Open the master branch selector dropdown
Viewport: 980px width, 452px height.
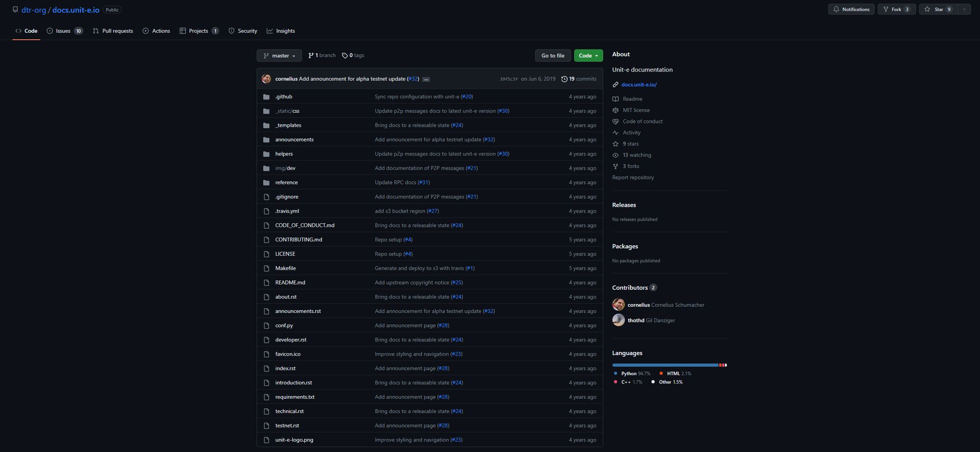[x=279, y=56]
